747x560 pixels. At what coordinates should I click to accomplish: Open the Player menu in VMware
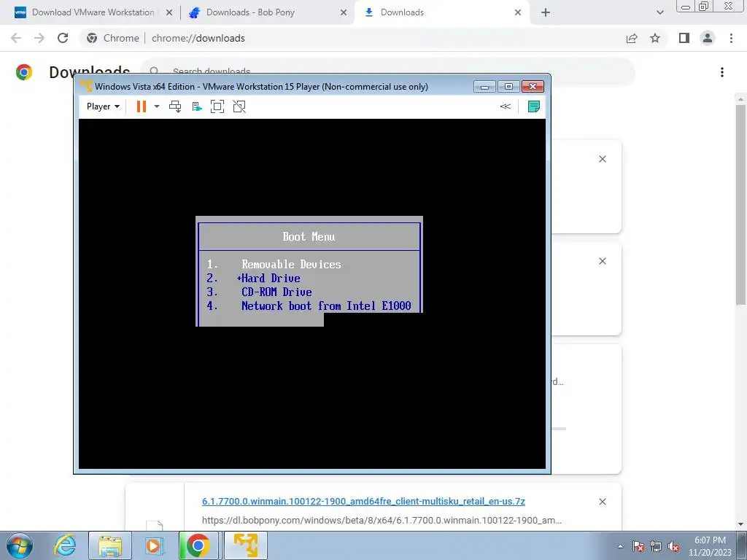click(103, 106)
